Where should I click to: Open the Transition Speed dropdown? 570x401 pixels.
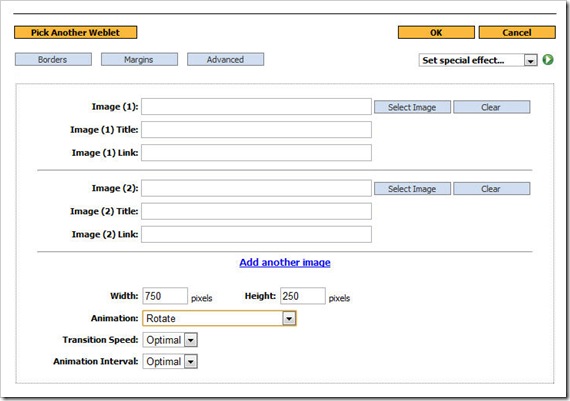click(170, 340)
